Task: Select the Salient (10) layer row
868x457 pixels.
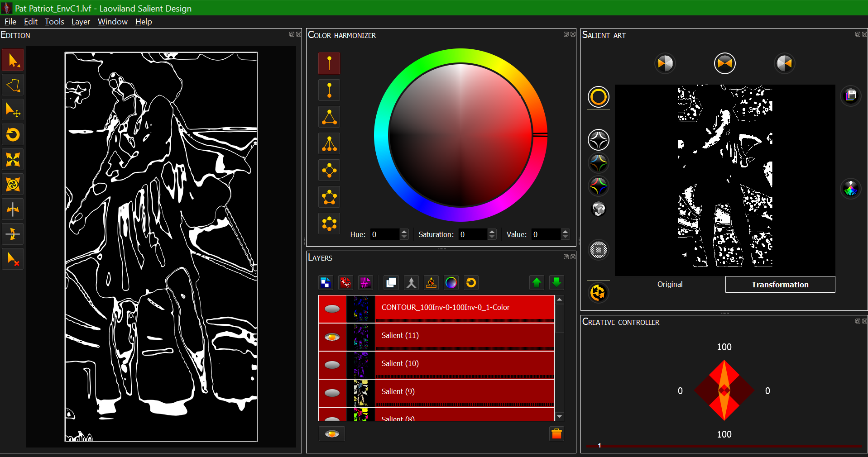Action: tap(436, 365)
